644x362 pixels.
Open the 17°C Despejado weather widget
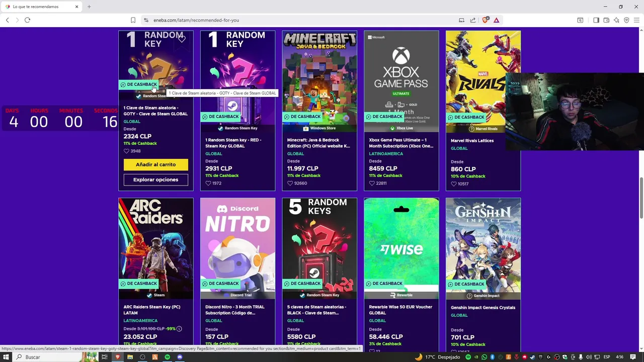(x=437, y=357)
